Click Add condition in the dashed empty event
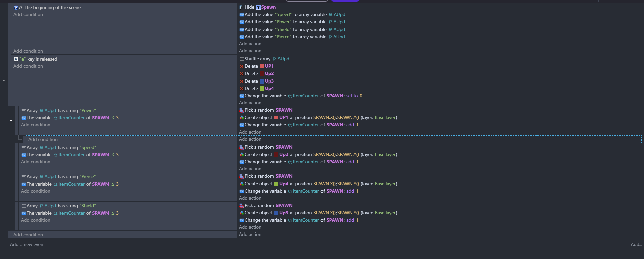644x259 pixels. pyautogui.click(x=43, y=139)
